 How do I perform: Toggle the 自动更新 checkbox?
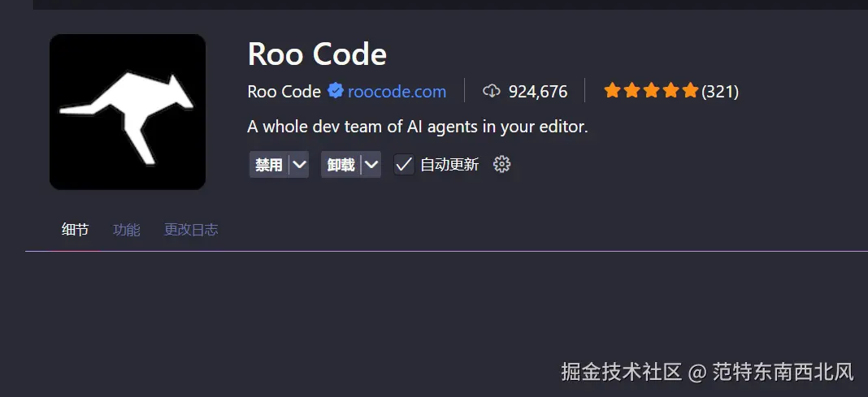point(404,165)
